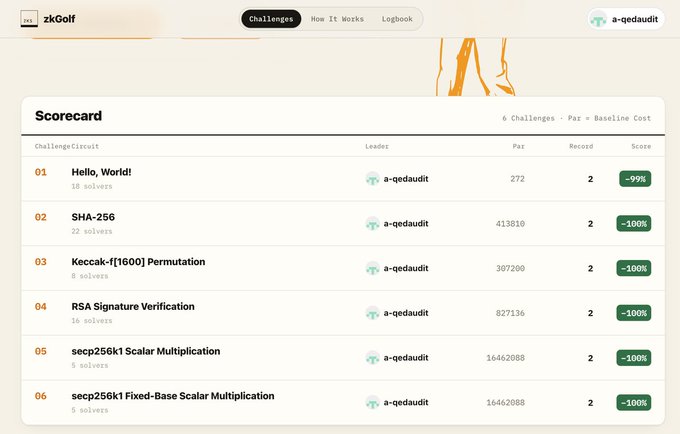Click a-qedaudit leader name in Hello, World! row
The height and width of the screenshot is (434, 680).
click(x=406, y=179)
